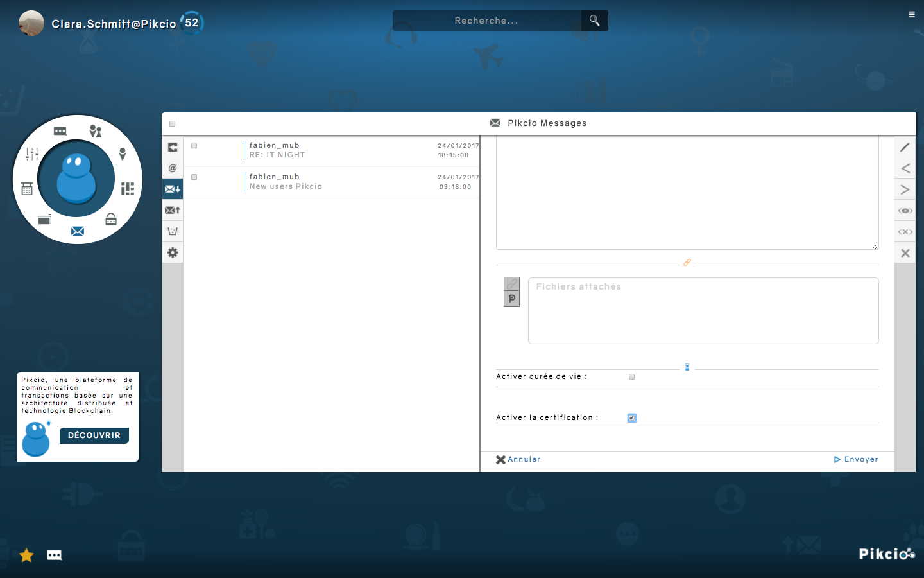Viewport: 924px width, 578px height.
Task: Collapse lifetime section via hourglass divider
Action: (687, 367)
